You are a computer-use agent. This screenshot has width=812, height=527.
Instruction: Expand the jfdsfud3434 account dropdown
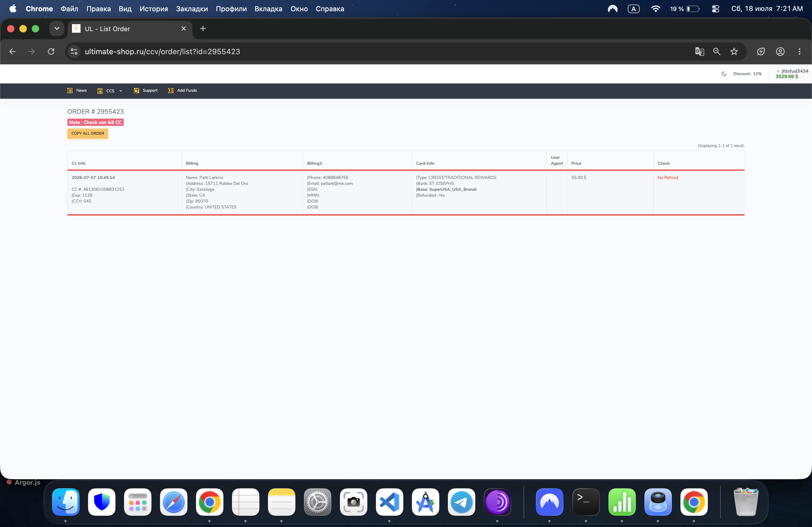[x=792, y=71]
